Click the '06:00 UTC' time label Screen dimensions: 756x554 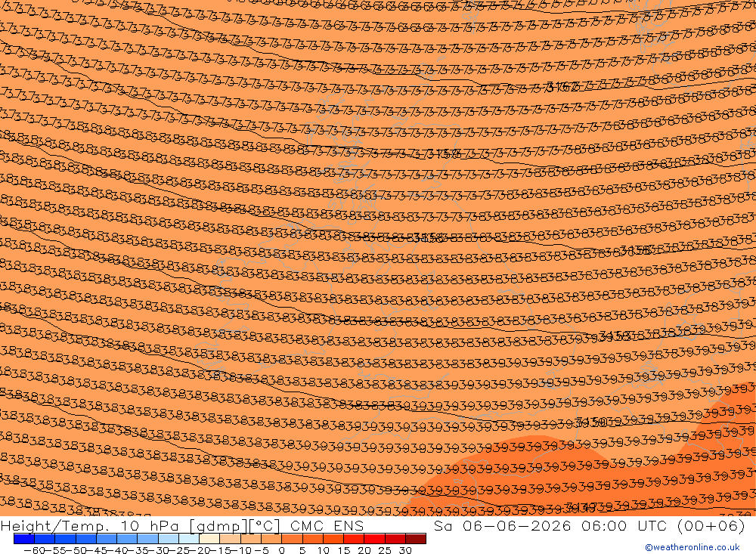(624, 525)
